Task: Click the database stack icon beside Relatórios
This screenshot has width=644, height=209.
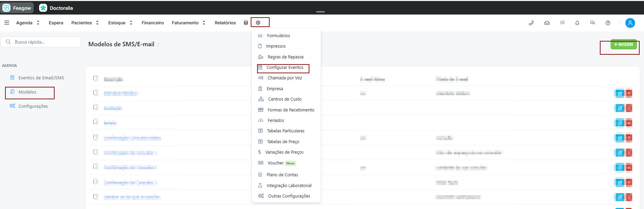Action: point(246,23)
